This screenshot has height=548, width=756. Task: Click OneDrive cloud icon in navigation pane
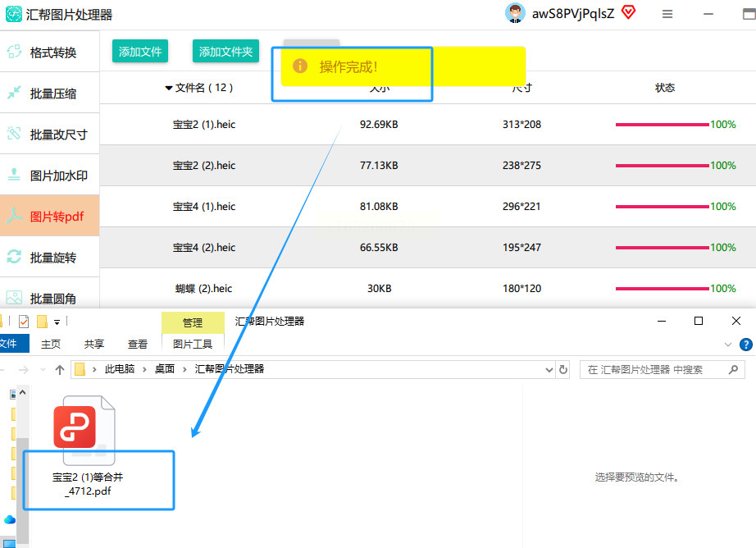click(10, 519)
